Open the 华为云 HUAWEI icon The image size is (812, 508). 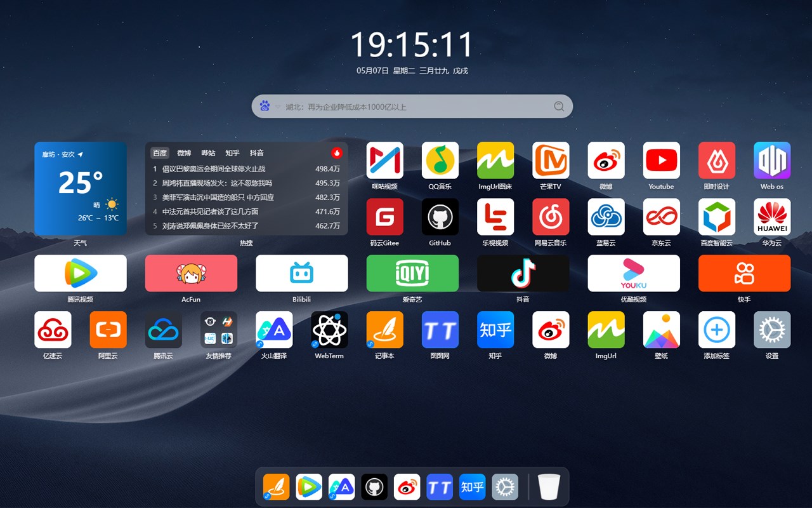(x=772, y=217)
